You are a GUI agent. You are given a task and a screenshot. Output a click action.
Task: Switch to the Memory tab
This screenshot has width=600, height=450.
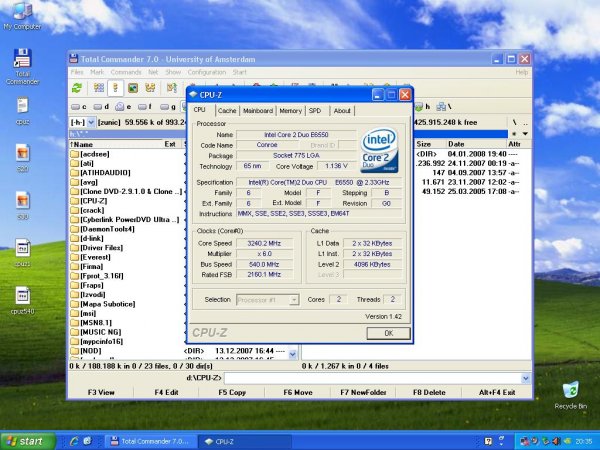(290, 111)
